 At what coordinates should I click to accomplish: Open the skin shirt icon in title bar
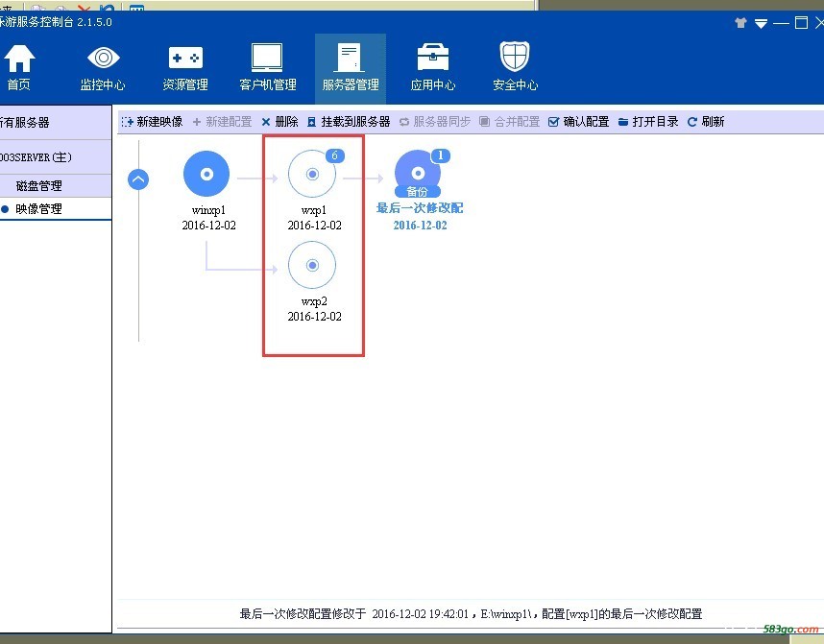[x=740, y=23]
